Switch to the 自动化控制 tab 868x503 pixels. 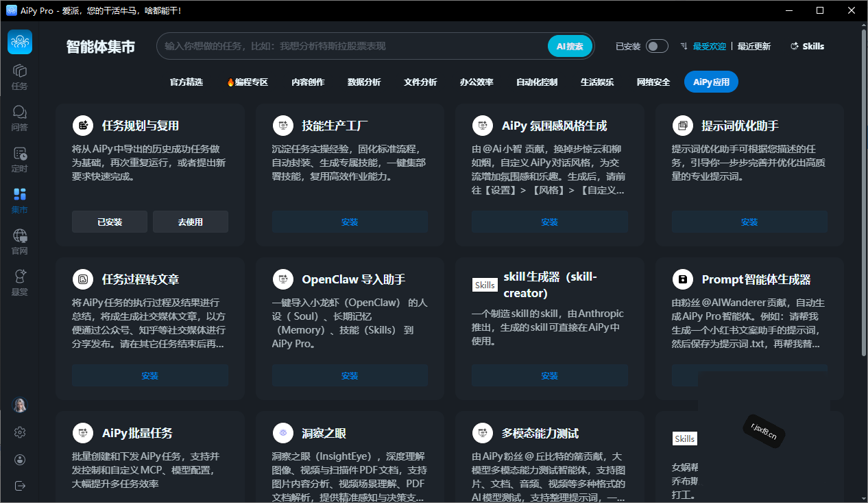click(537, 82)
